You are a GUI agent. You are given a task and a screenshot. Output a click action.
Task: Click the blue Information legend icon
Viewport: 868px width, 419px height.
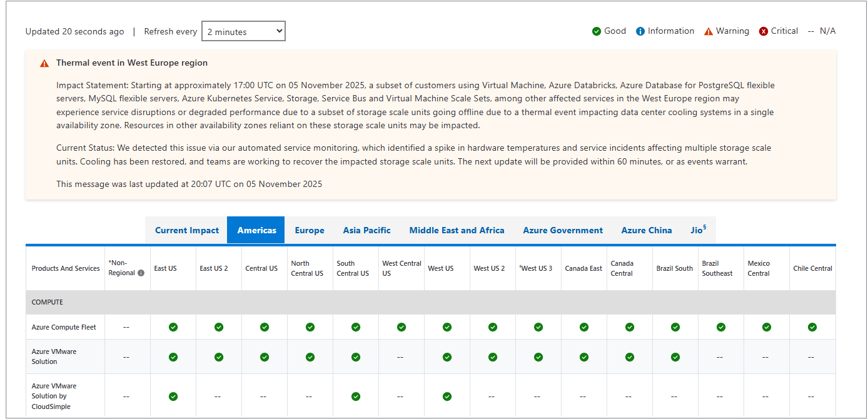click(640, 31)
